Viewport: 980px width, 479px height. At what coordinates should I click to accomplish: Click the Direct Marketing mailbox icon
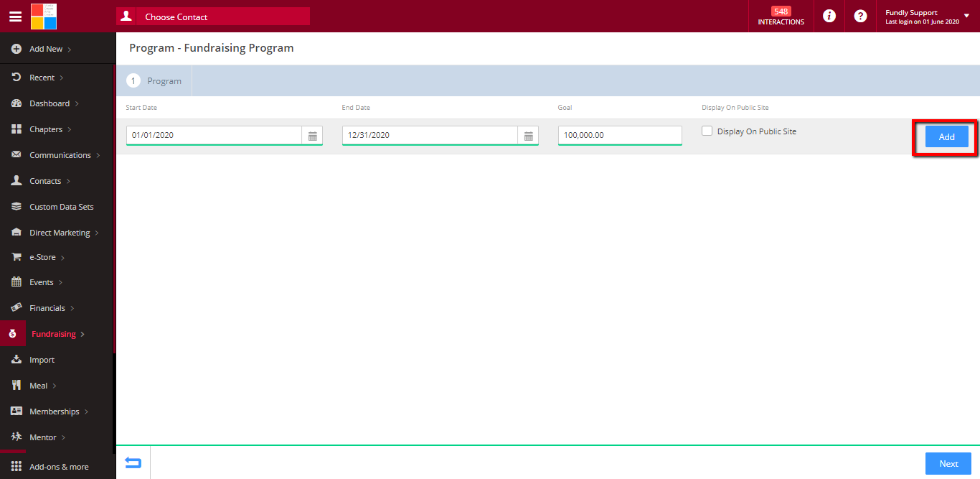17,233
